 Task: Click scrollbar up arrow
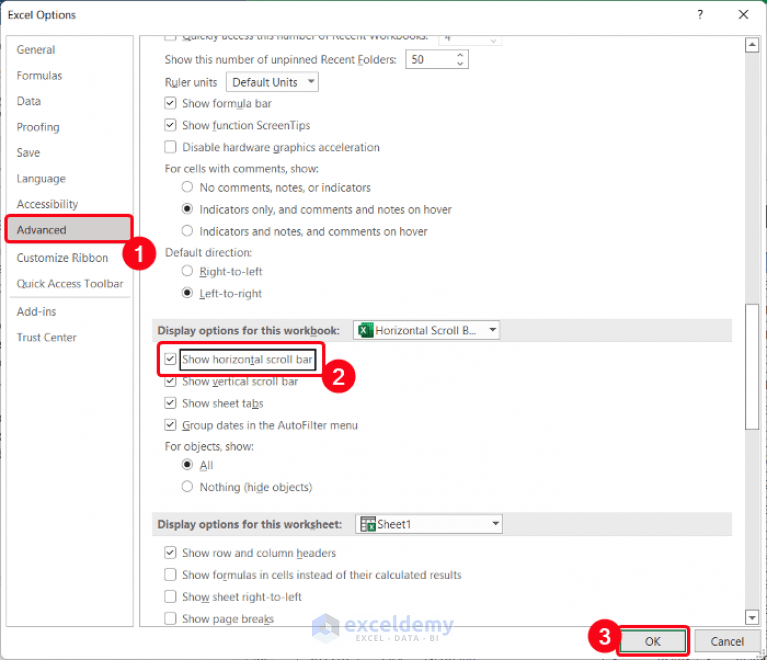click(752, 46)
